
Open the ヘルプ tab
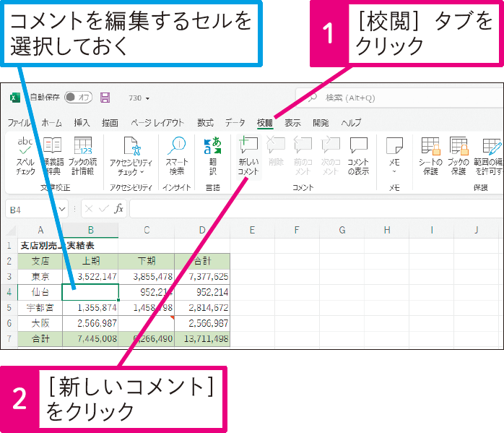point(351,123)
